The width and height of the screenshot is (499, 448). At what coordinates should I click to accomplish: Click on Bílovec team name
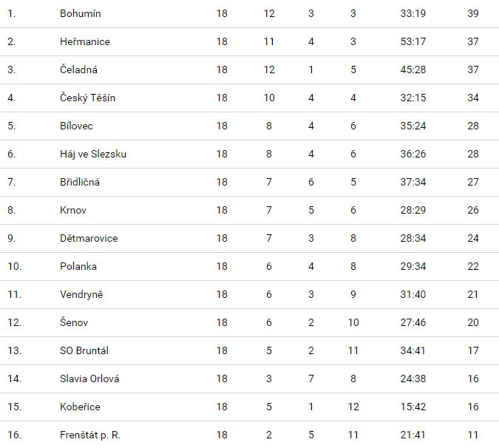point(77,126)
